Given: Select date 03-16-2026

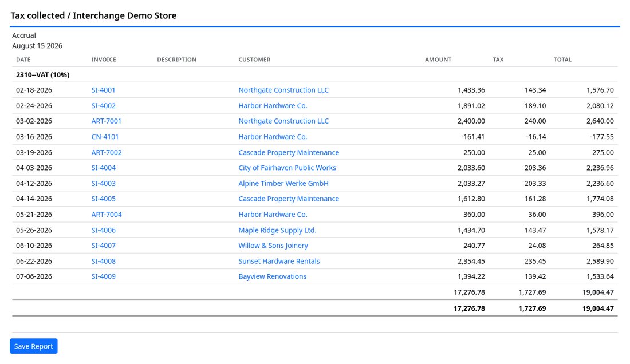Looking at the screenshot, I should coord(34,136).
